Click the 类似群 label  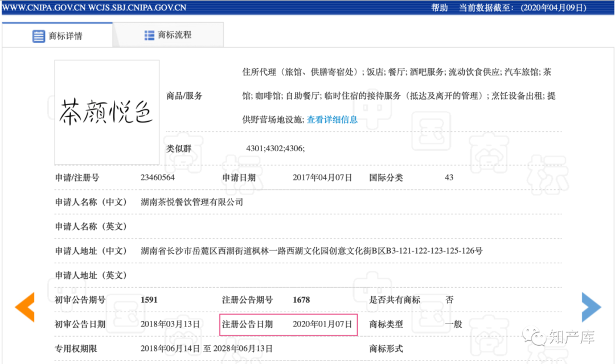179,148
